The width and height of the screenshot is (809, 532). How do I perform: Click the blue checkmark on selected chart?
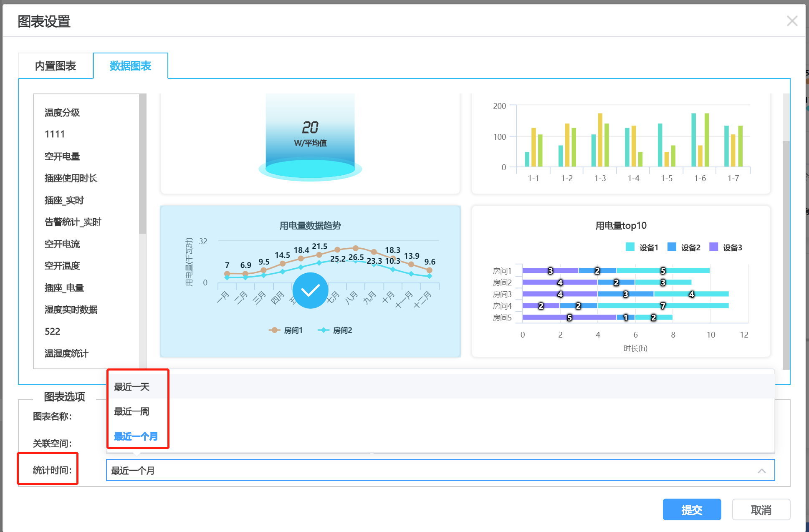coord(310,290)
